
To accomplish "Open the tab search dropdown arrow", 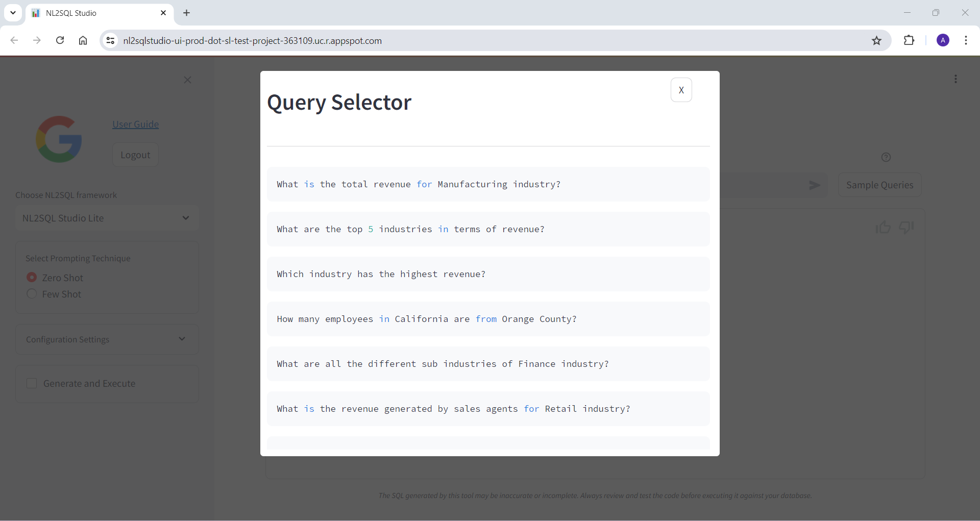I will tap(13, 13).
